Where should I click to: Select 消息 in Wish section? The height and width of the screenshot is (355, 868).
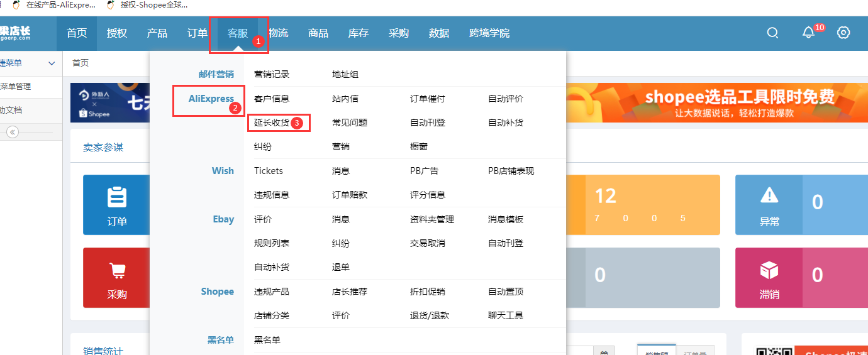pyautogui.click(x=341, y=171)
